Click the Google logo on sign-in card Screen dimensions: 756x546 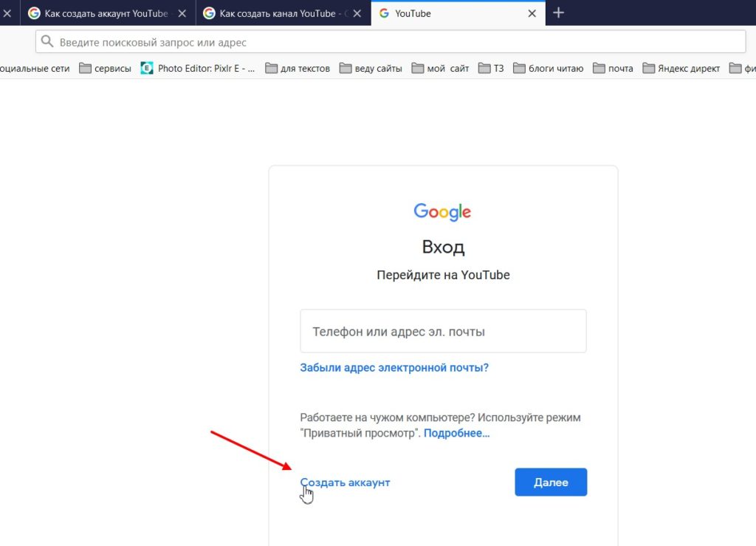click(443, 212)
